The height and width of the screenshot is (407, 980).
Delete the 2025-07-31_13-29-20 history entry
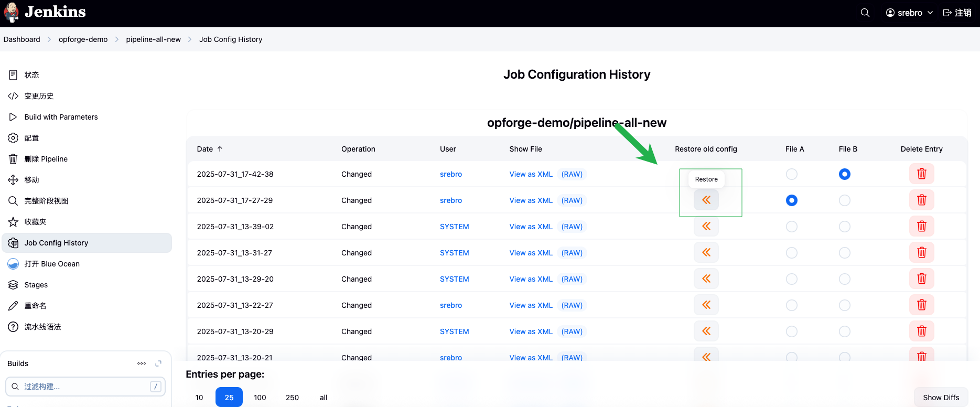coord(921,279)
